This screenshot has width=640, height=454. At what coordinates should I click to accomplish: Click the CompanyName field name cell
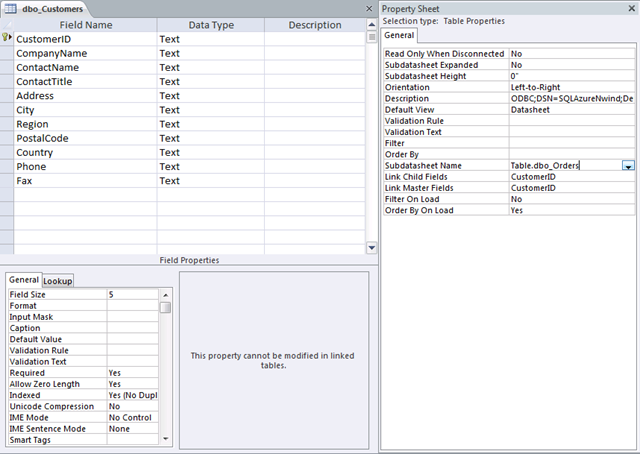click(84, 53)
